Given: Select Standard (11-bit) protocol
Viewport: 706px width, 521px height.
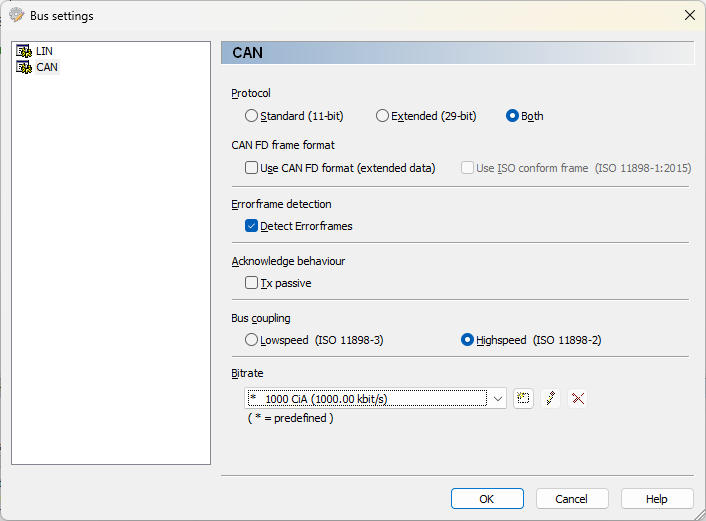Looking at the screenshot, I should pyautogui.click(x=252, y=116).
